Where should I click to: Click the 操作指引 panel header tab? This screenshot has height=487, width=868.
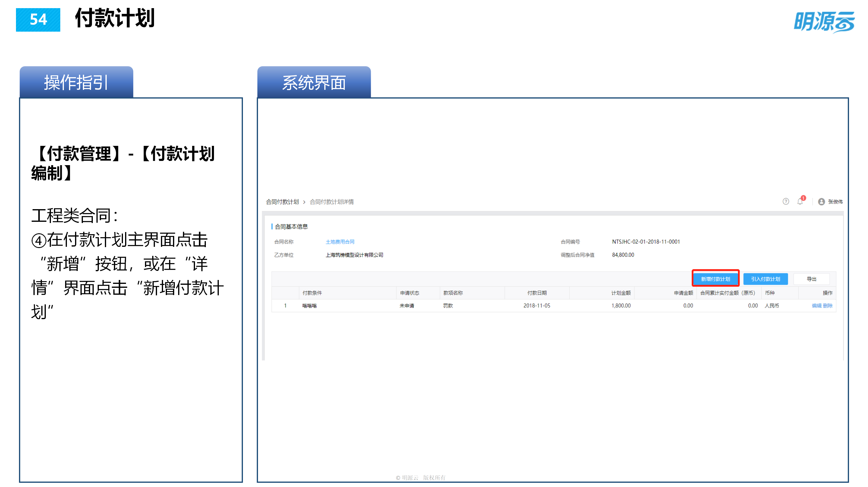click(76, 82)
